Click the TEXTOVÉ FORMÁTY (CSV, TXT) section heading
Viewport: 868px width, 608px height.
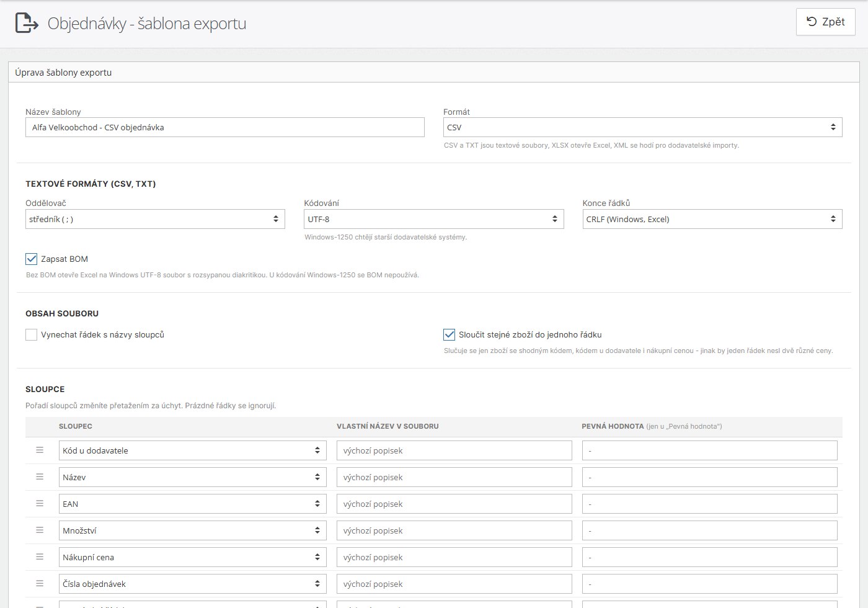pyautogui.click(x=91, y=184)
